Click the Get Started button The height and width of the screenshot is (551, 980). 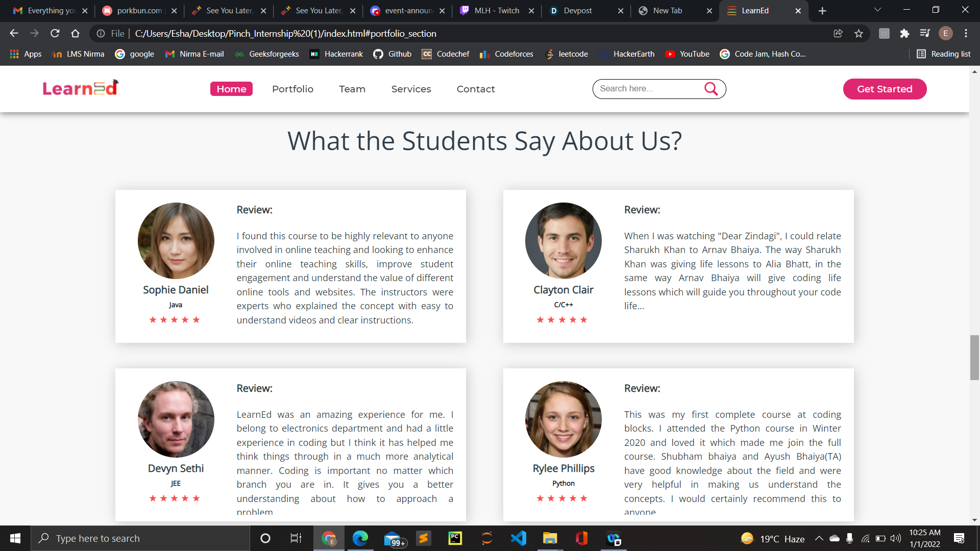pyautogui.click(x=885, y=89)
